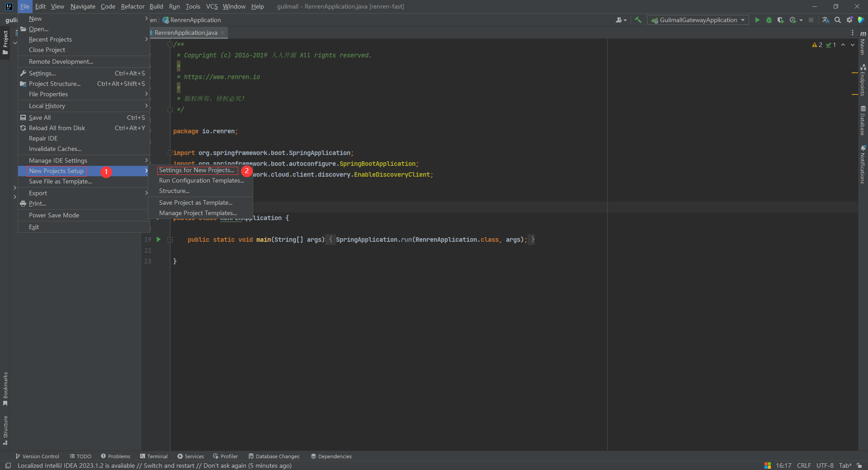The width and height of the screenshot is (868, 470).
Task: Open Search Everywhere magnifier icon
Action: [838, 20]
